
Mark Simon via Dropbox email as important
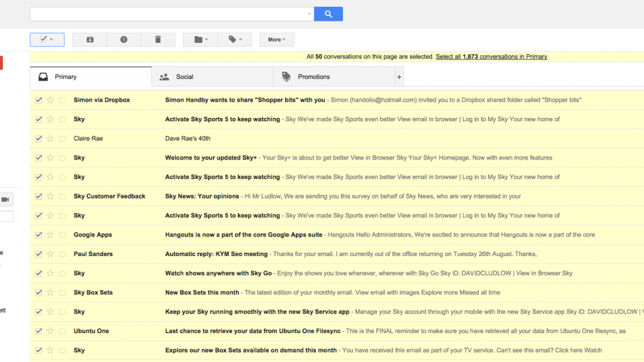[x=62, y=100]
